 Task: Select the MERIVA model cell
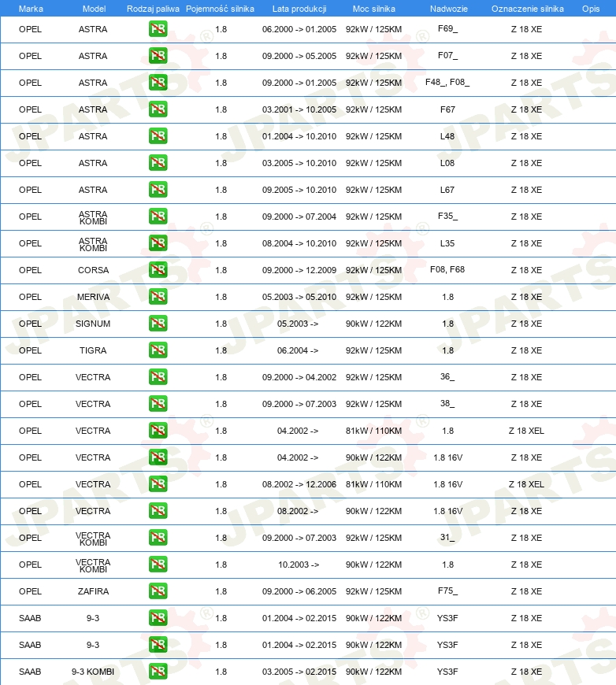coord(93,297)
